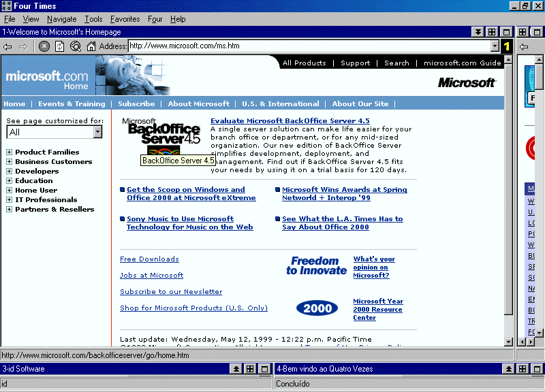
Task: Expand the Home User tree node
Action: pyautogui.click(x=10, y=191)
